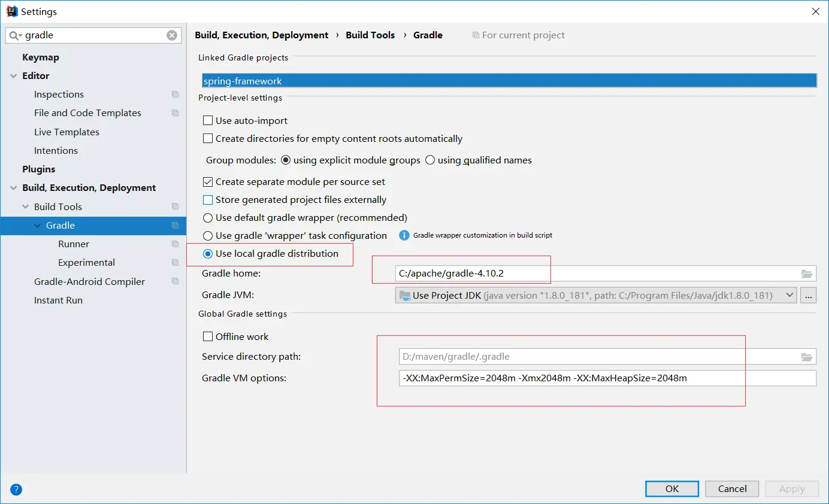This screenshot has height=504, width=829.
Task: Click the project-level icon beside Build Tools
Action: (175, 207)
